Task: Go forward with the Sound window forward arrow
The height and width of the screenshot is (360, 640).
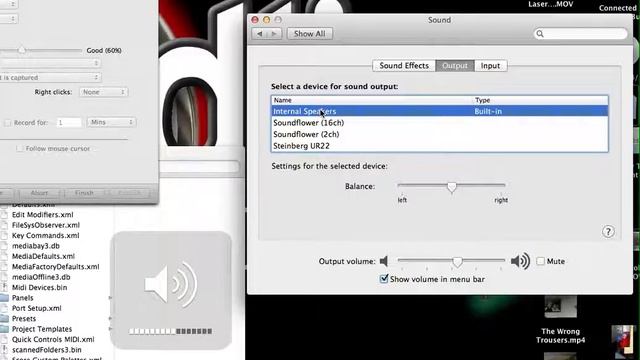Action: click(274, 34)
